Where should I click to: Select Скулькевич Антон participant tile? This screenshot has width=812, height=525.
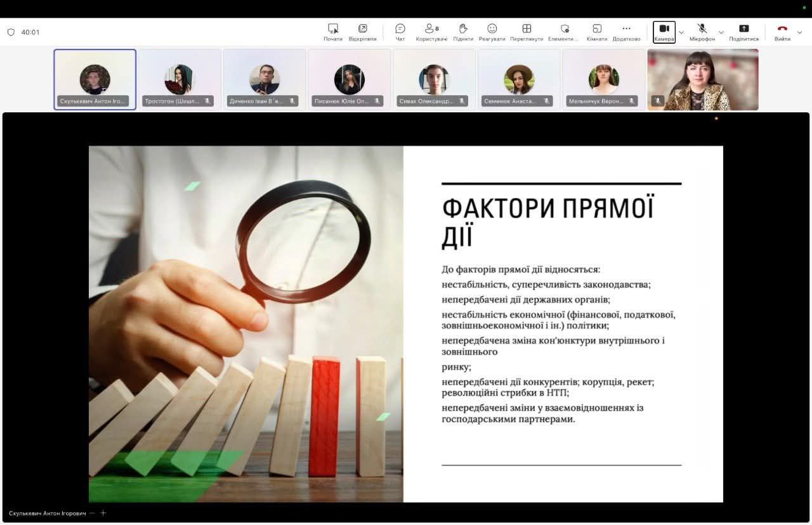(x=95, y=79)
